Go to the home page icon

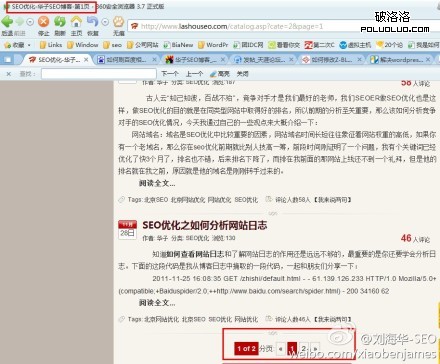76,22
